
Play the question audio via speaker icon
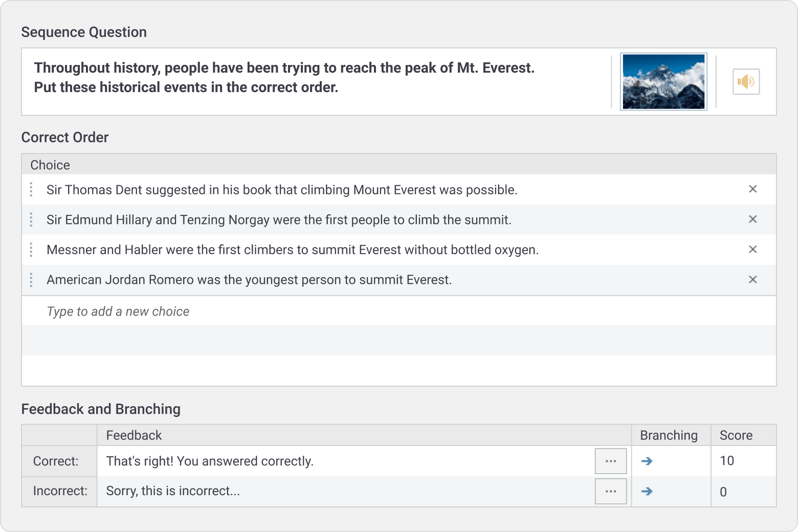tap(746, 82)
